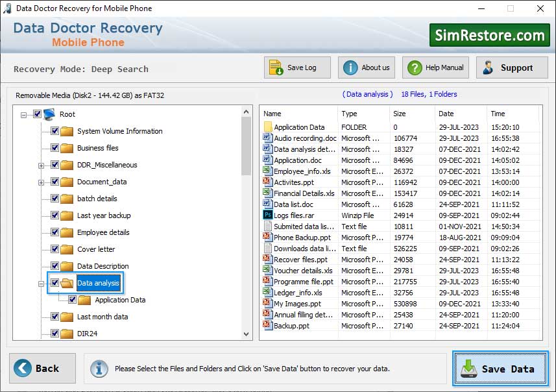Viewport: 556px width, 392px height.
Task: Open the Help Manual button
Action: coord(435,67)
